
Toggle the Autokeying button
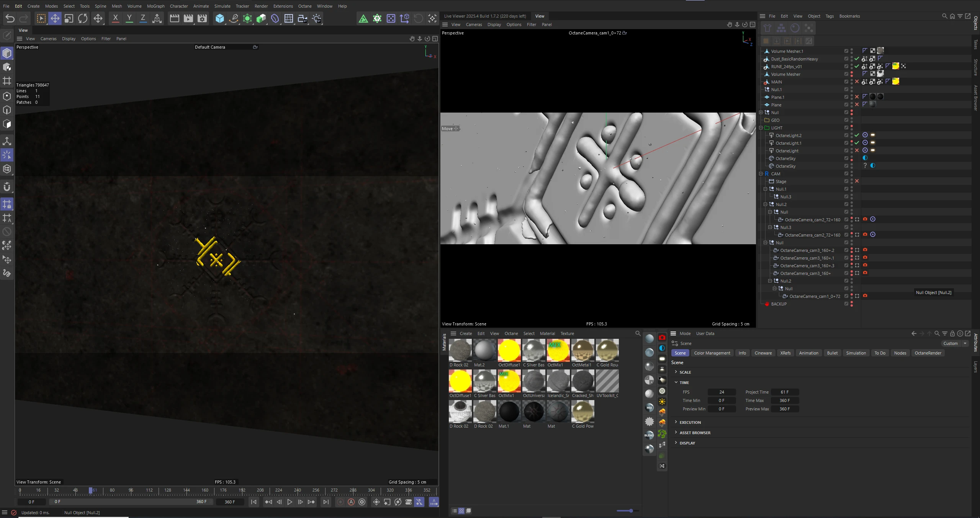[351, 502]
